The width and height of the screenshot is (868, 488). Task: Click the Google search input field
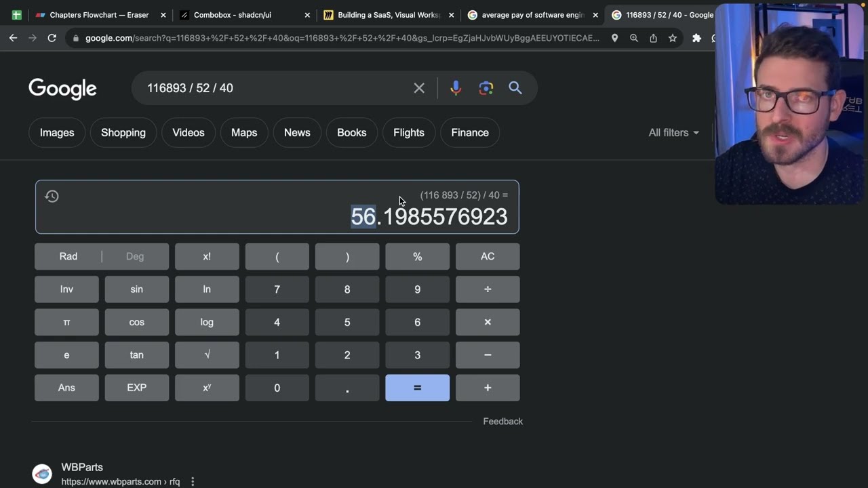pyautogui.click(x=275, y=88)
